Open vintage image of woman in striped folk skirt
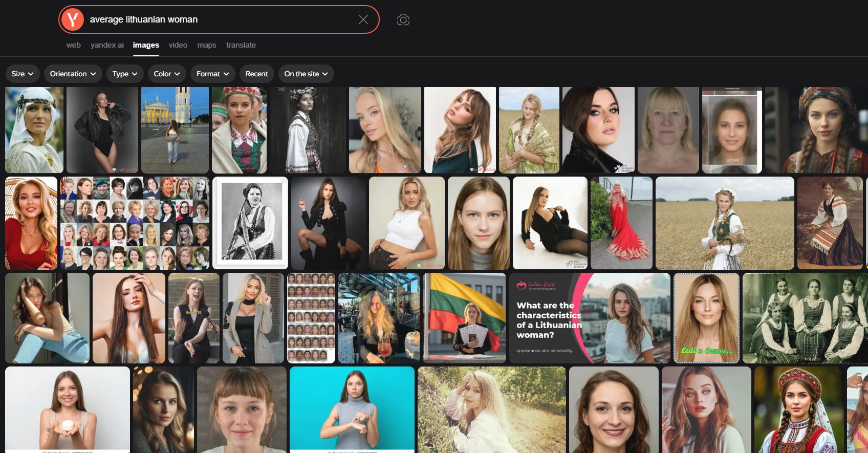The image size is (868, 453). [x=830, y=223]
